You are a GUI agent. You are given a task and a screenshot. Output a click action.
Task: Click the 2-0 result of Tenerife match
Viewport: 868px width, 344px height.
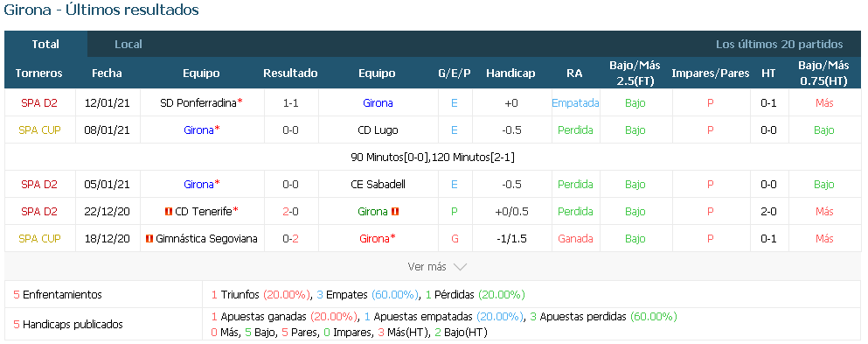(x=290, y=212)
